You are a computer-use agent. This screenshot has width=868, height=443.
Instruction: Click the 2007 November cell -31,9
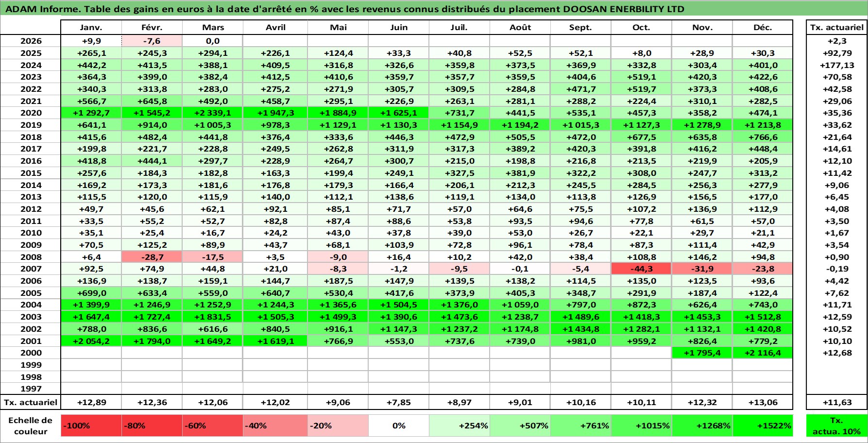click(702, 269)
